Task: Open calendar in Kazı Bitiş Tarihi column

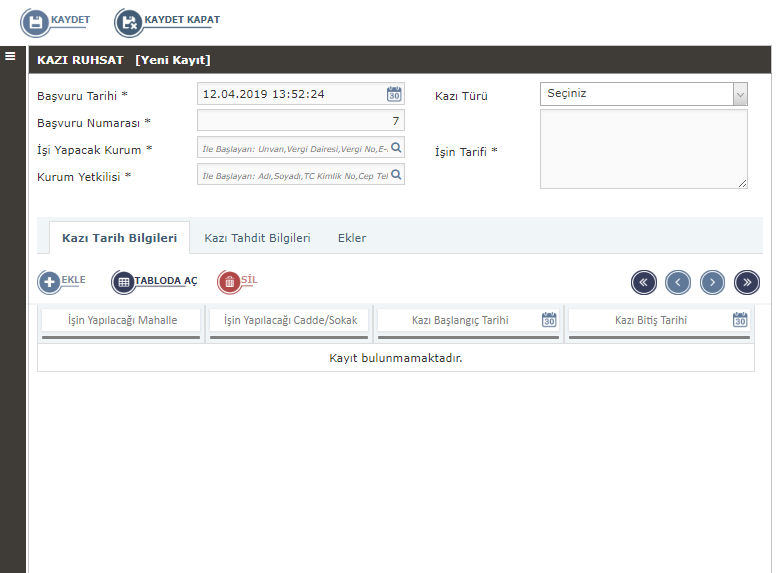Action: pos(740,320)
